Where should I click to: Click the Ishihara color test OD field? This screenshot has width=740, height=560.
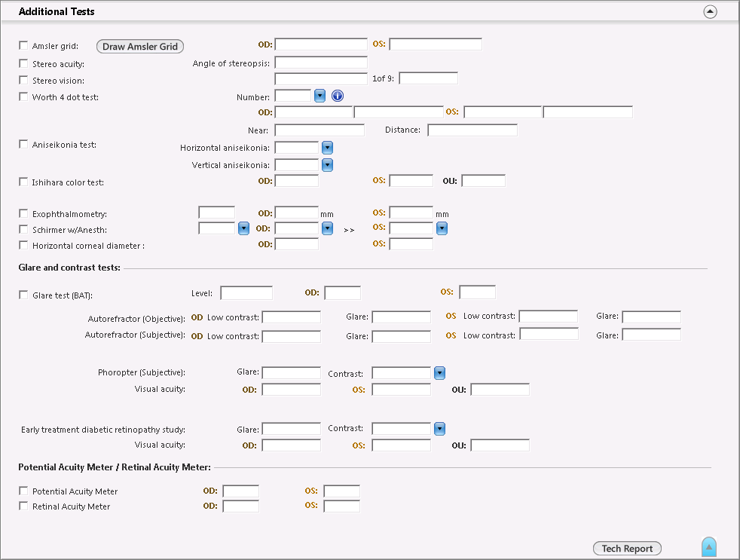[x=296, y=180]
